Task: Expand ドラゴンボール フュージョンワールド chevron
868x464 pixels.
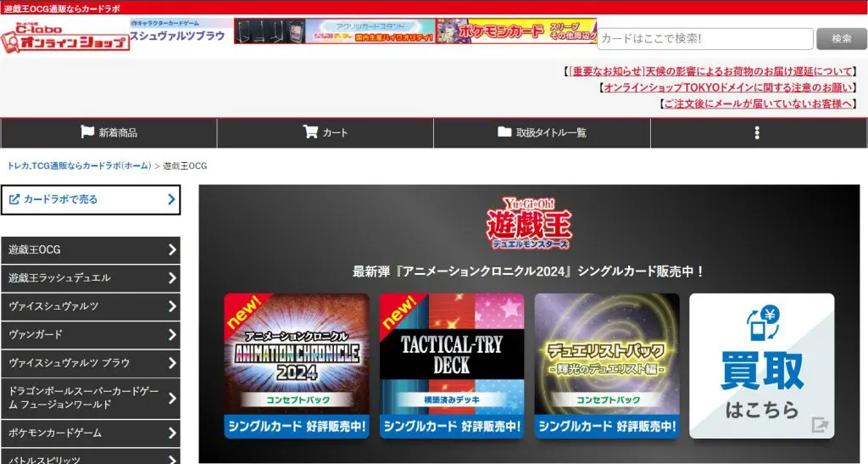Action: pyautogui.click(x=172, y=398)
